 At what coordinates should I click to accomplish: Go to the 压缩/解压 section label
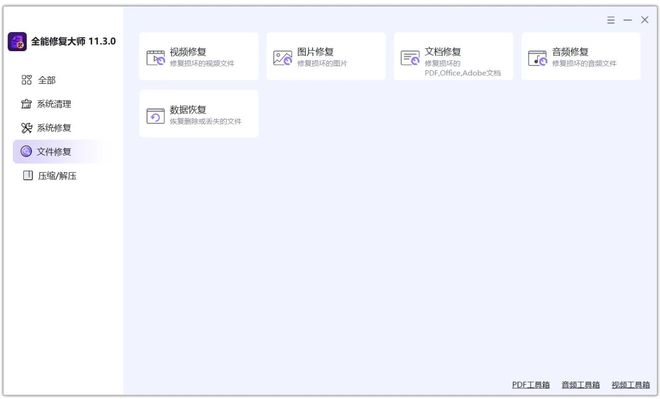click(57, 176)
